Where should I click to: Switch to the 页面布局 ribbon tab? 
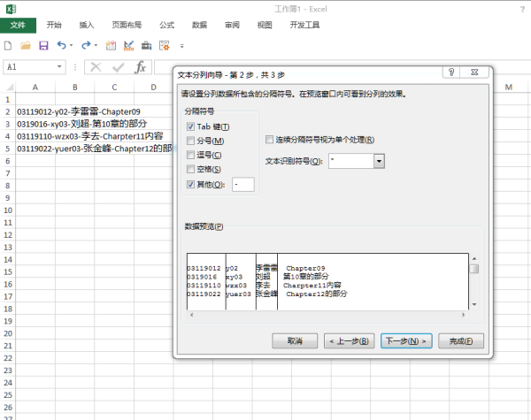click(127, 26)
